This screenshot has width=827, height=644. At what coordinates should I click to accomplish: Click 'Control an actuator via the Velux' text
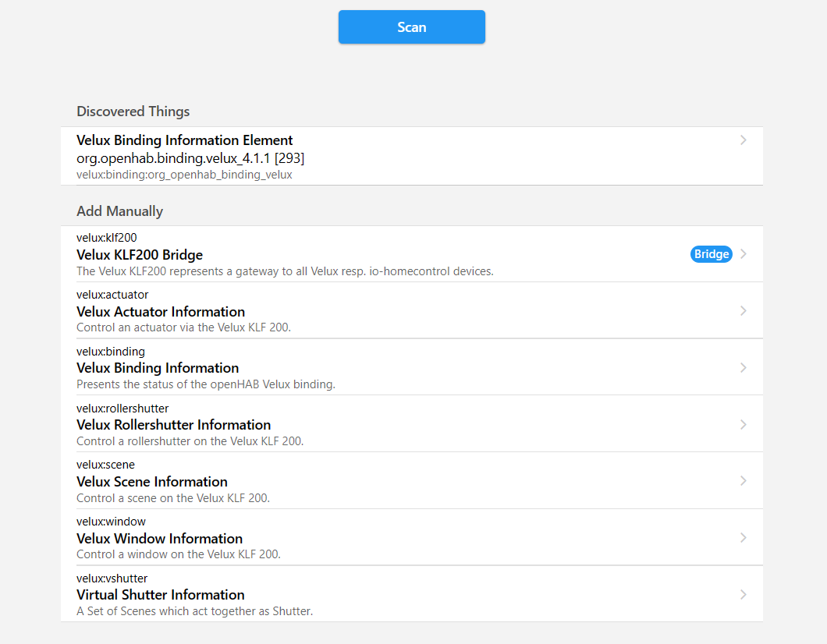click(x=183, y=327)
